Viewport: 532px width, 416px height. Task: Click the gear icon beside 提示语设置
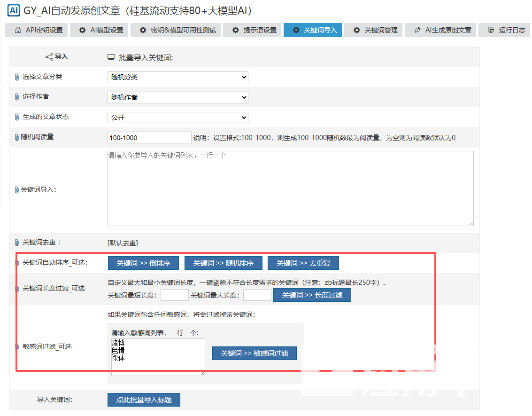(235, 30)
